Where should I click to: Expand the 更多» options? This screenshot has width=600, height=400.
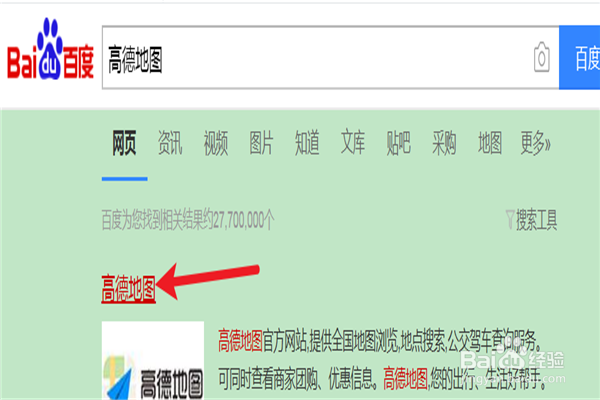pos(535,143)
